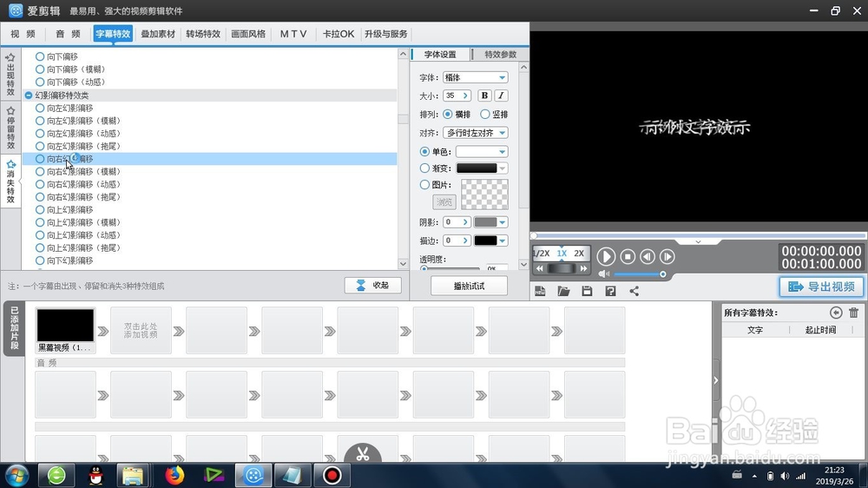
Task: Click the 播放试试 preview button
Action: click(469, 286)
